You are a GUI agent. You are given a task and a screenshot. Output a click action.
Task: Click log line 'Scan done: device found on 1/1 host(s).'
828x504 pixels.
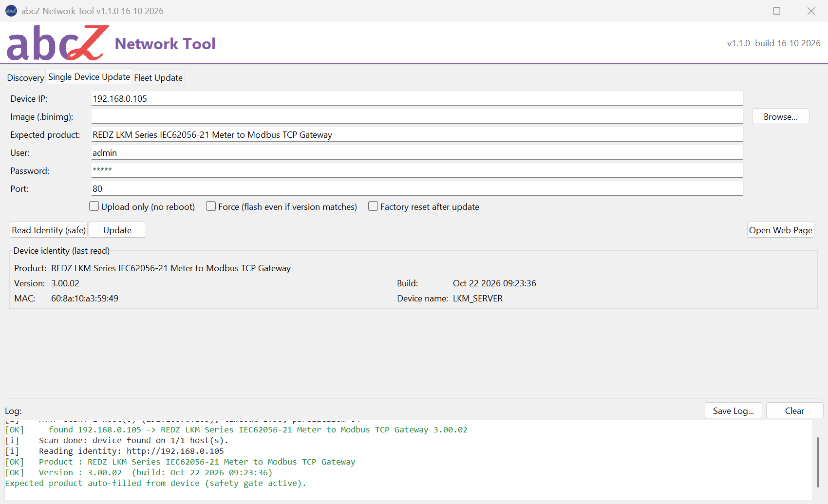134,440
